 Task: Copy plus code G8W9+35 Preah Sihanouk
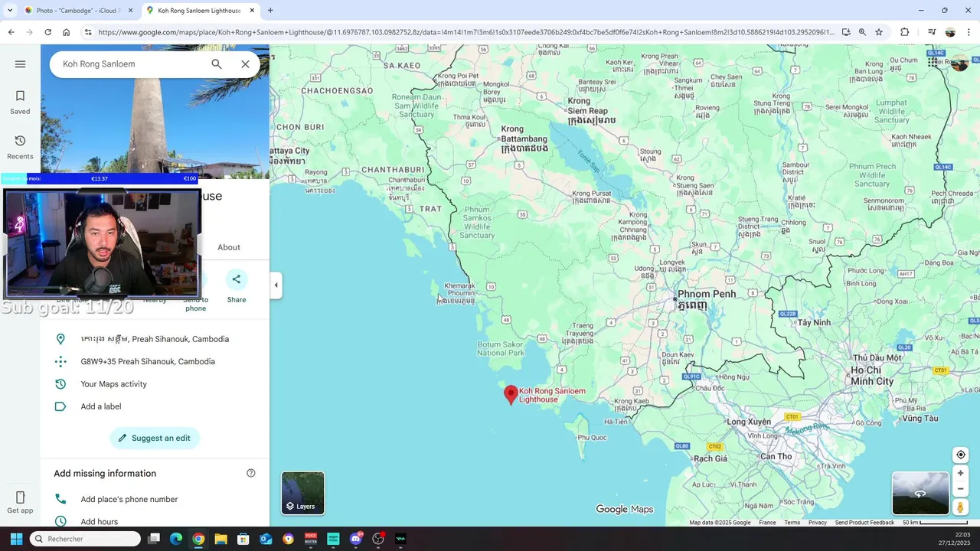[x=148, y=361]
